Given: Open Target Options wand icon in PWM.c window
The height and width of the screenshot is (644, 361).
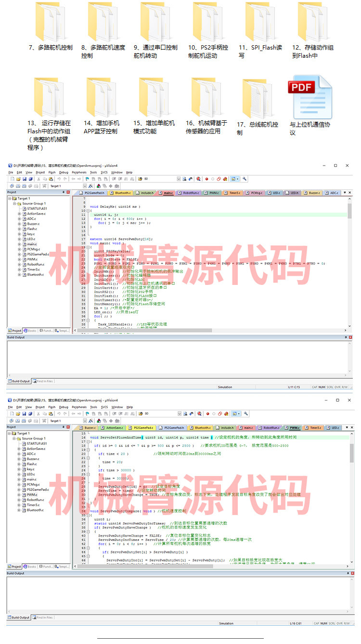Looking at the screenshot, I should tap(90, 421).
